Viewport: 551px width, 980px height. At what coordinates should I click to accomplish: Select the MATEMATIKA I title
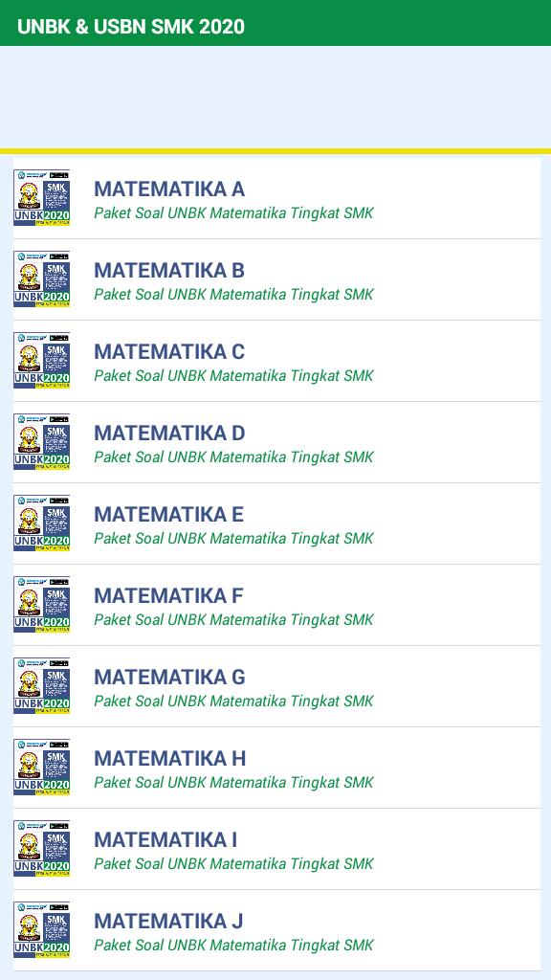165,838
